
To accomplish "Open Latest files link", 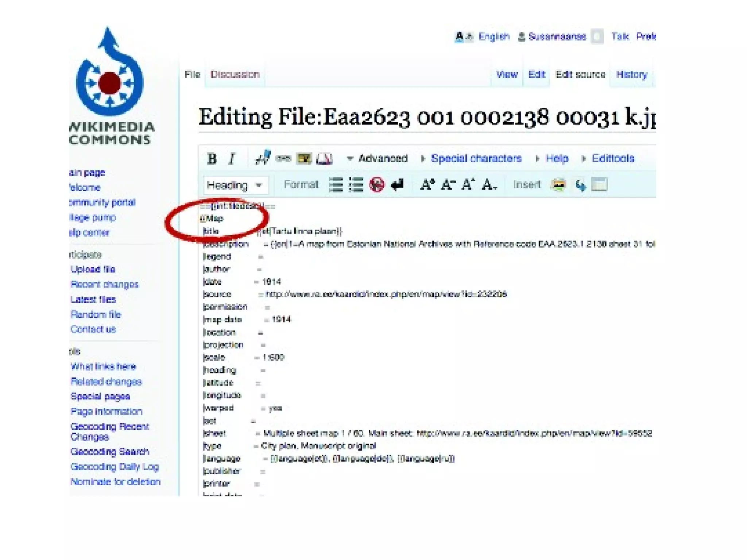I will point(93,300).
